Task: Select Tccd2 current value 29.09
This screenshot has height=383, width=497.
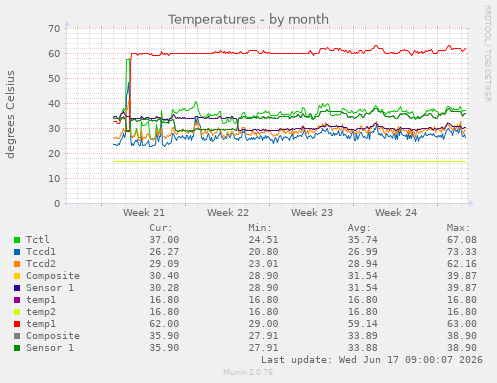Action: [164, 264]
